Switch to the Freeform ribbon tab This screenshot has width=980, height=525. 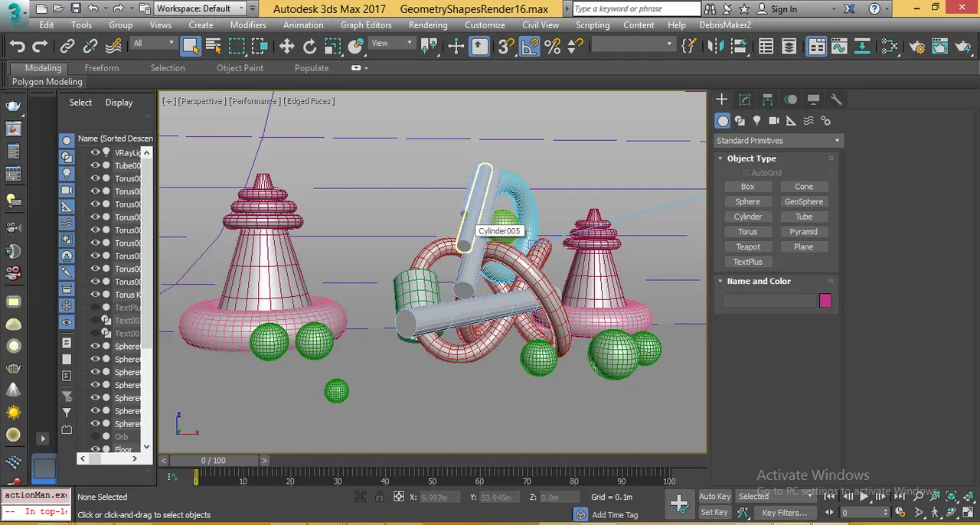(102, 68)
